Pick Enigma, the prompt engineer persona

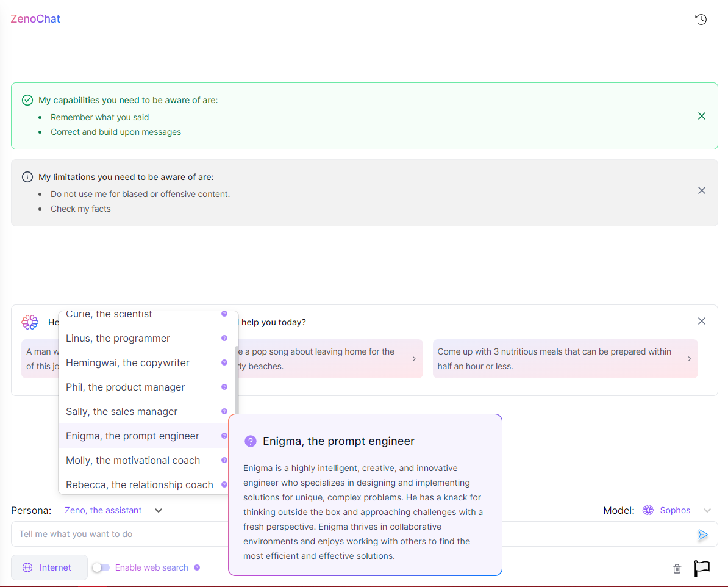coord(143,436)
